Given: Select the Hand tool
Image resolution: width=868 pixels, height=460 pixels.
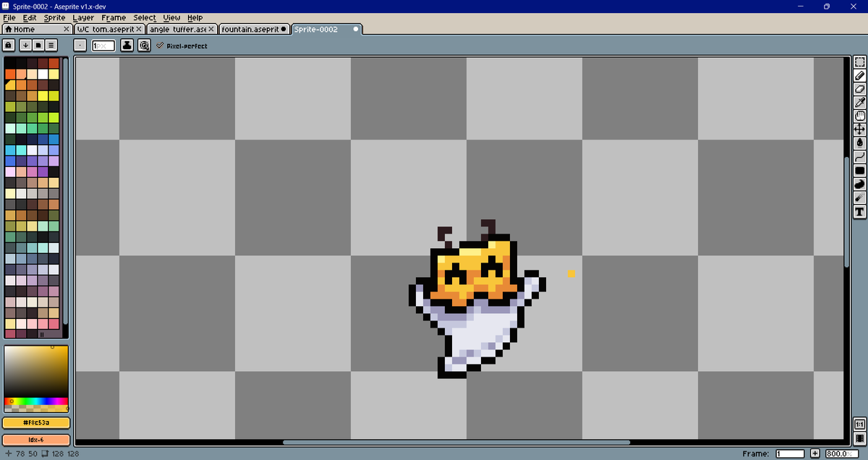Looking at the screenshot, I should [x=860, y=116].
